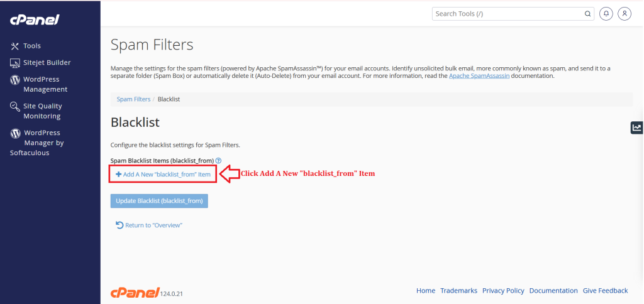Viewport: 644px width, 304px height.
Task: Open the Apache SpamAssassin documentation link
Action: [x=479, y=76]
